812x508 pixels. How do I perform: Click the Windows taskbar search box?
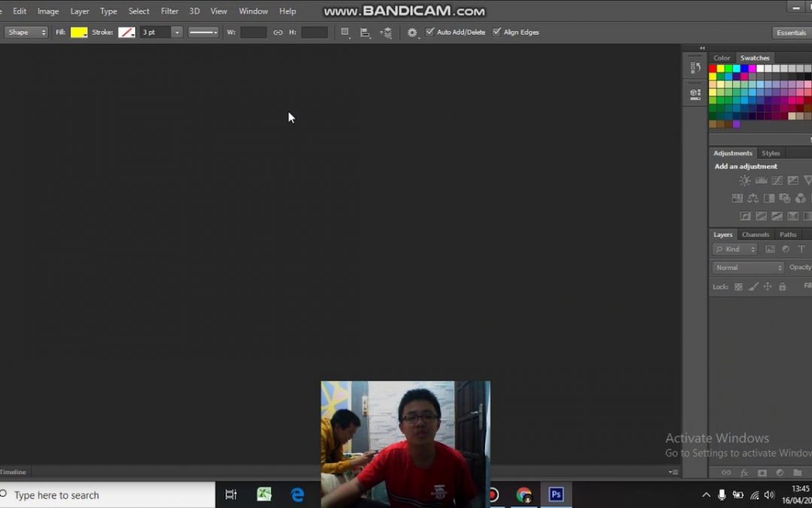[x=105, y=495]
